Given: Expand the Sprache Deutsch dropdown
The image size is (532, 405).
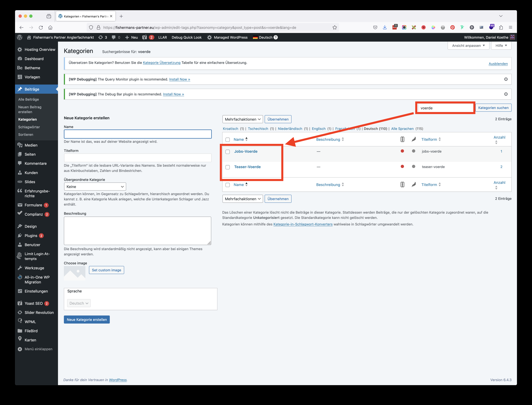Looking at the screenshot, I should pyautogui.click(x=79, y=303).
